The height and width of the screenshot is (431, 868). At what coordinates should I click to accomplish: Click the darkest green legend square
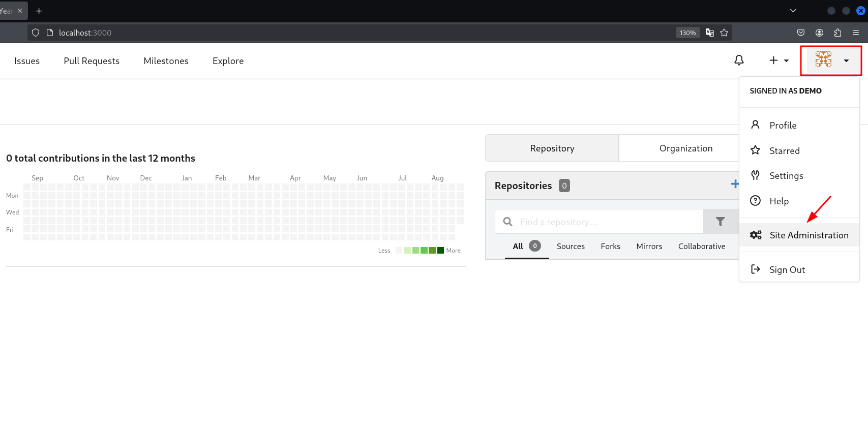(440, 251)
